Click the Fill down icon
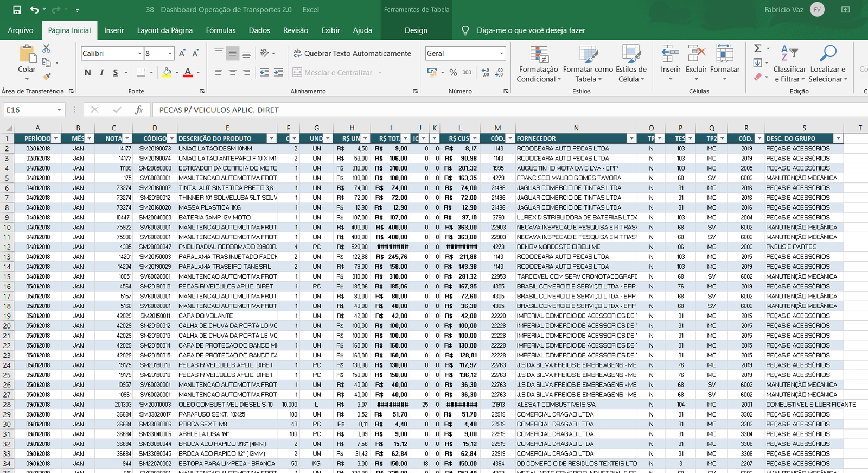The image size is (868, 473). point(758,62)
